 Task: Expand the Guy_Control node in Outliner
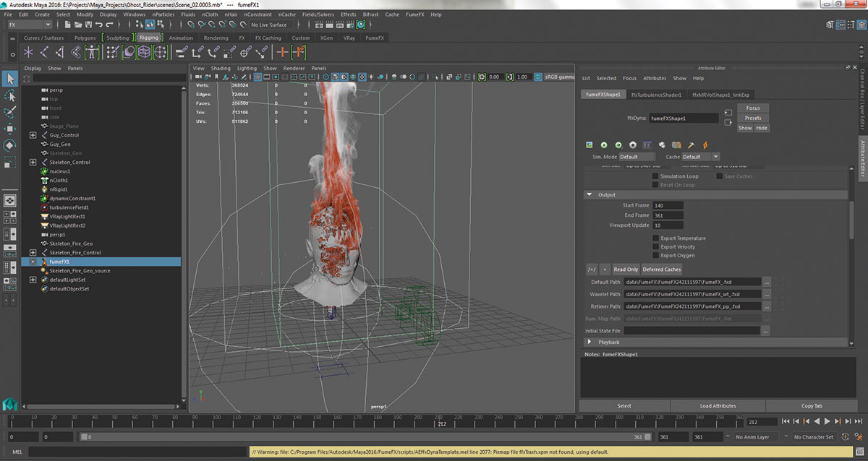pyautogui.click(x=33, y=135)
